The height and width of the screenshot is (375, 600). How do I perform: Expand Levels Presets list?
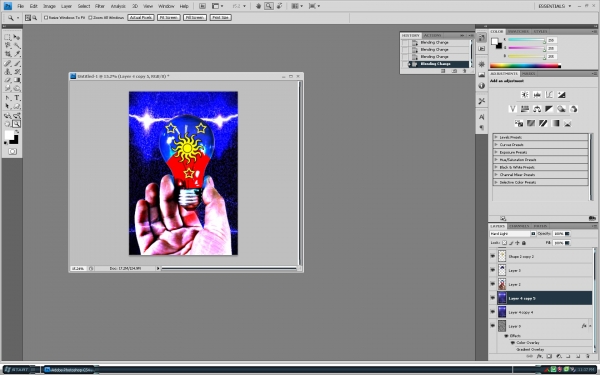[x=496, y=137]
